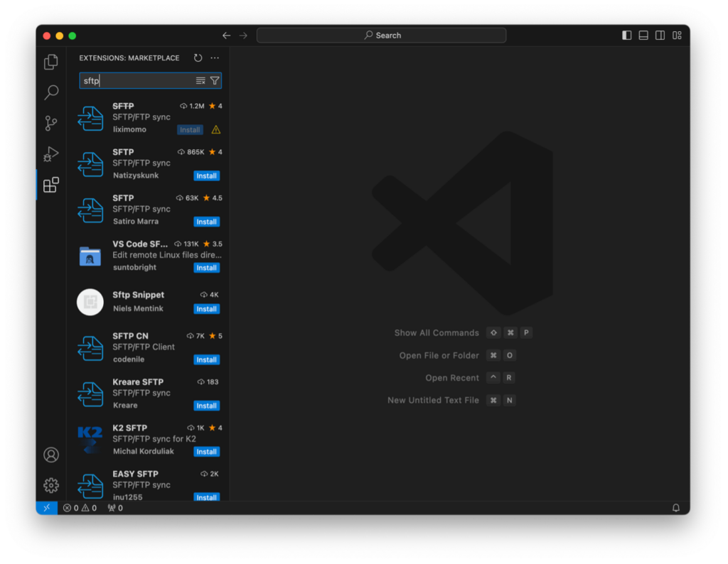Toggle the secondary side bar

[x=660, y=36]
